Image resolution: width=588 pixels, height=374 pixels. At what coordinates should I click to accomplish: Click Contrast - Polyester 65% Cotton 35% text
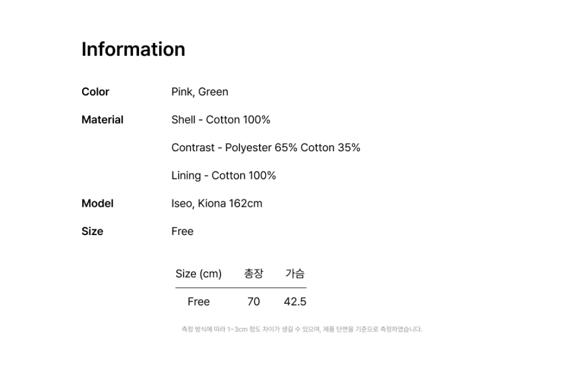point(265,148)
